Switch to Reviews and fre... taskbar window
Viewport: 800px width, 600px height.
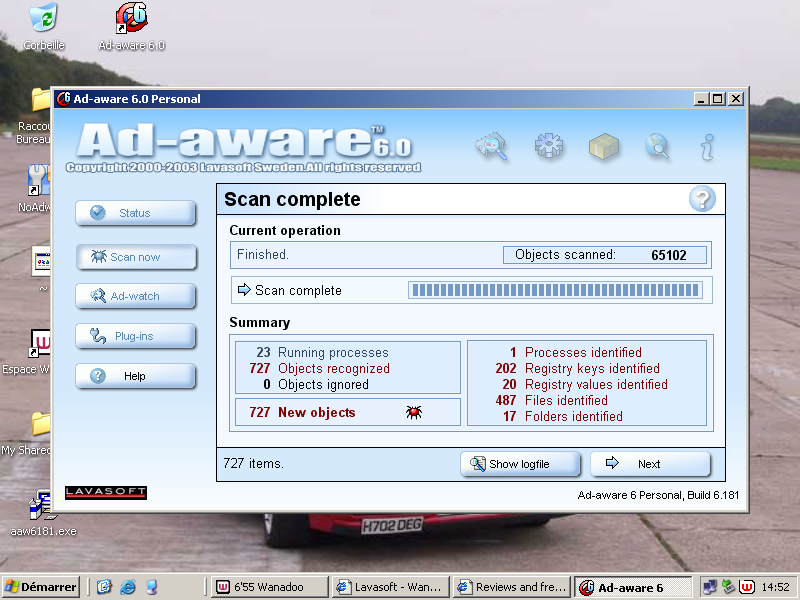tap(512, 587)
